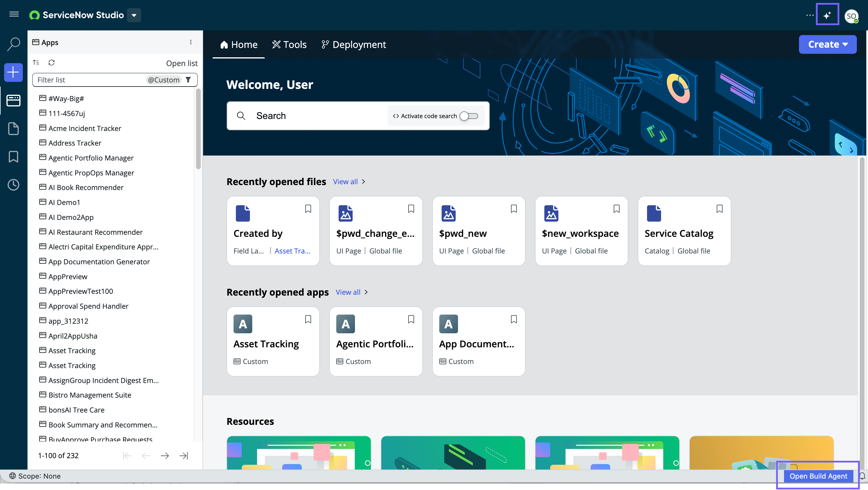Open the Service Catalog file card title
The height and width of the screenshot is (490, 868).
click(x=679, y=234)
